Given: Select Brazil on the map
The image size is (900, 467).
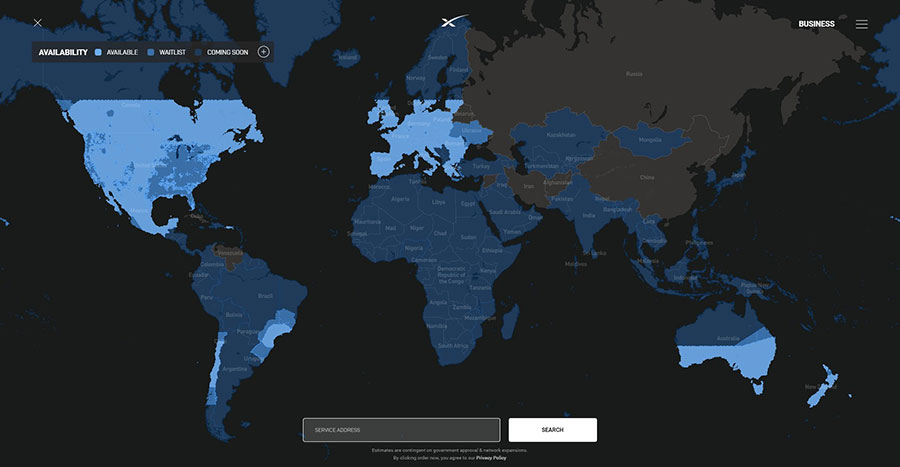Looking at the screenshot, I should click(266, 296).
